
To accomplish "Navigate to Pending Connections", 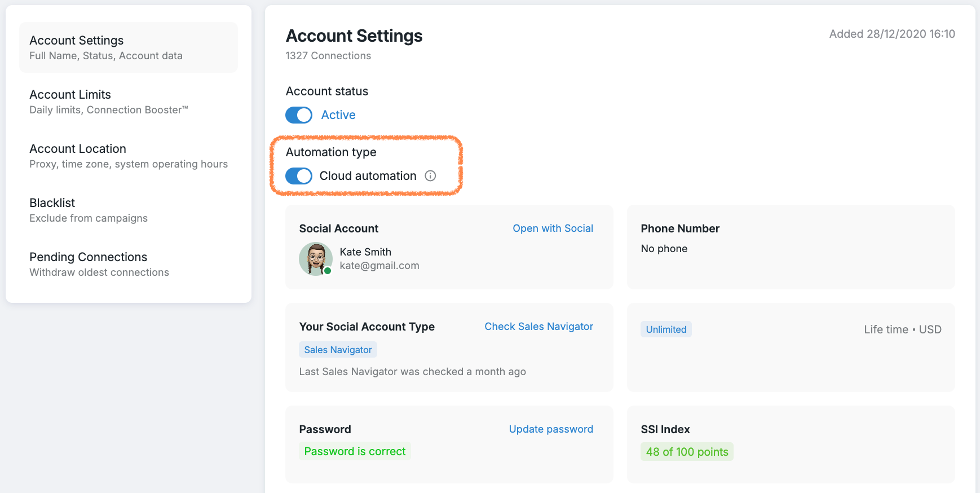I will point(129,264).
